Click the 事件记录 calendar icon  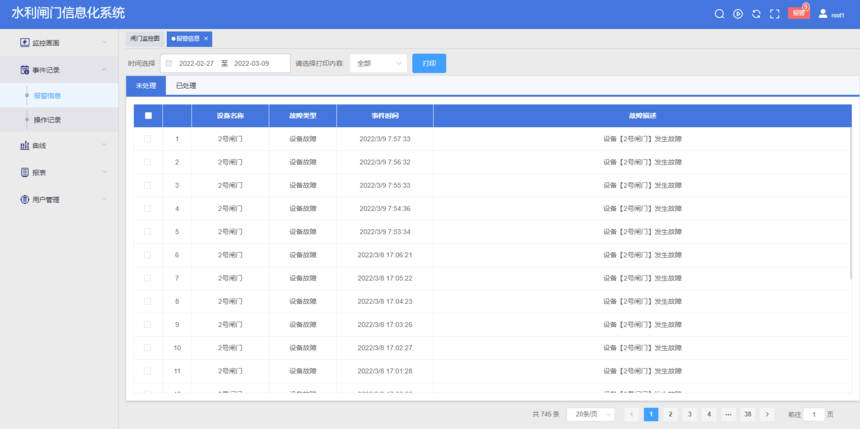(x=24, y=70)
